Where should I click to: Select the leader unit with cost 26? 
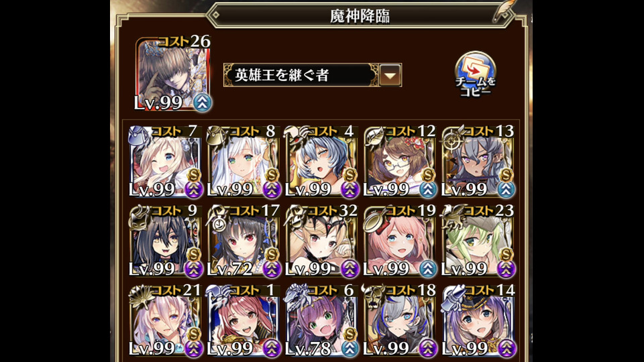pyautogui.click(x=173, y=74)
